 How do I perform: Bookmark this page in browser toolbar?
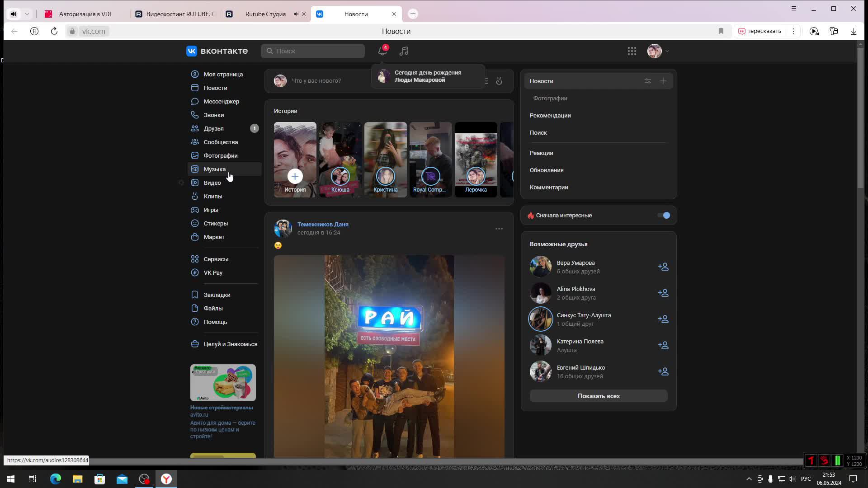(721, 31)
